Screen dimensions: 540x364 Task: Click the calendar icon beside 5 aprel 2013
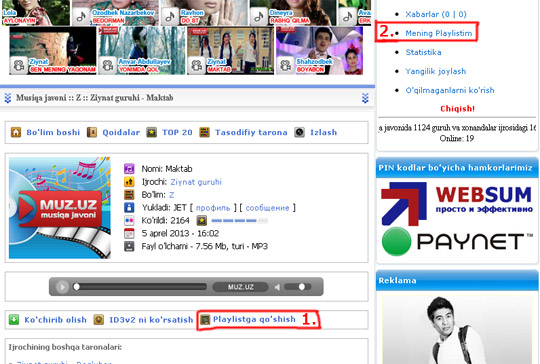129,233
